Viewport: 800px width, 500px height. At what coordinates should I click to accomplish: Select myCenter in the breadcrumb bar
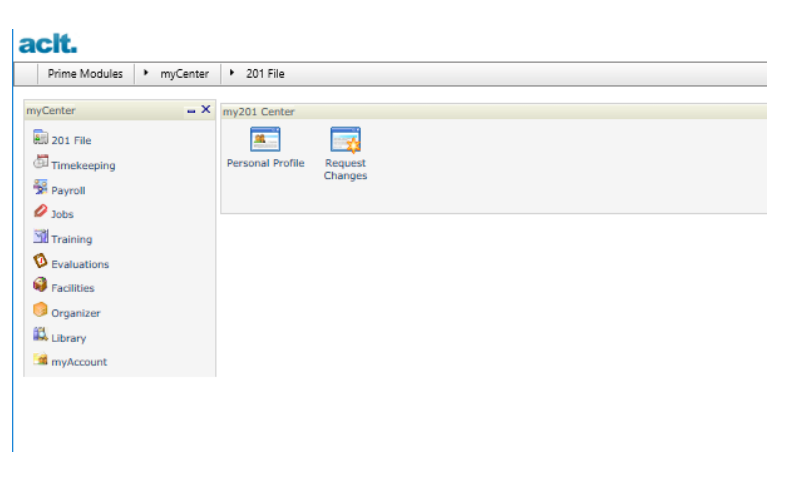[185, 74]
